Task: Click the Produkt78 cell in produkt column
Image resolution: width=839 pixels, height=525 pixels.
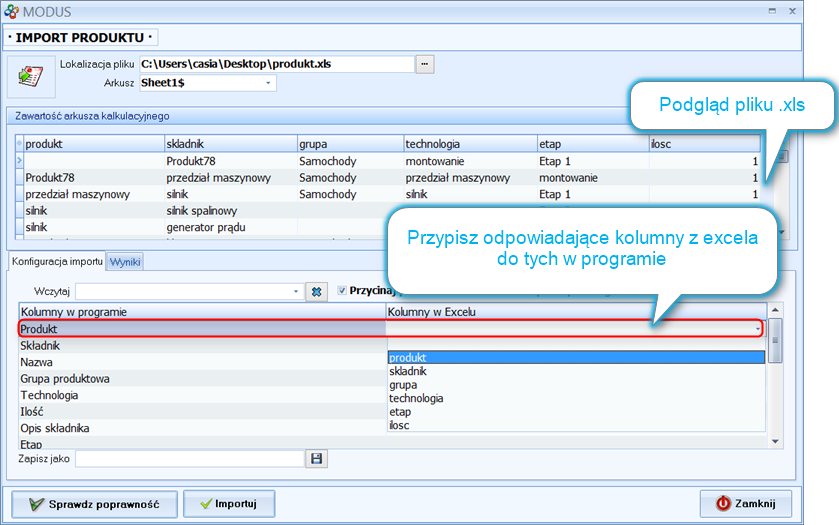Action: click(x=94, y=178)
